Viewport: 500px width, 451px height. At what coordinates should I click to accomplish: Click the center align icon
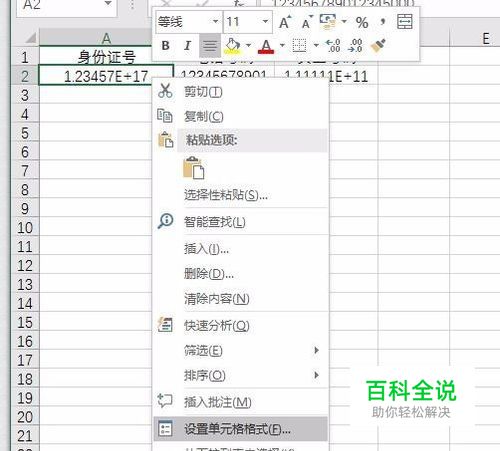(x=210, y=46)
